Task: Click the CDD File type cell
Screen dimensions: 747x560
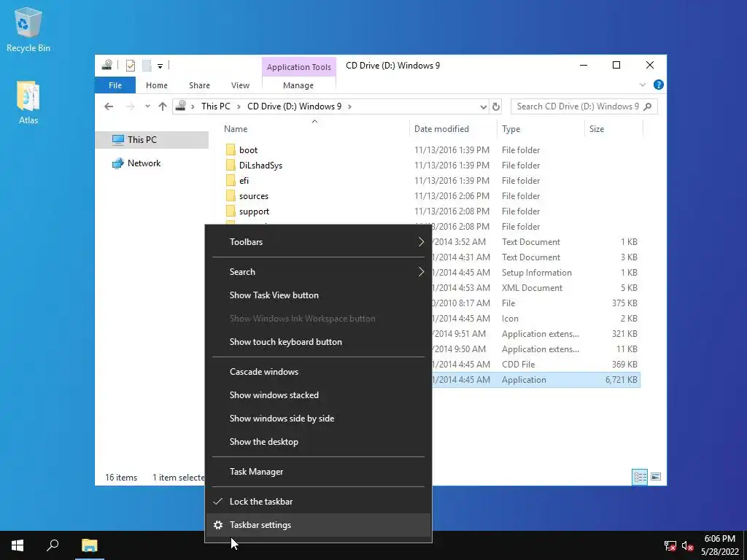Action: click(x=518, y=365)
